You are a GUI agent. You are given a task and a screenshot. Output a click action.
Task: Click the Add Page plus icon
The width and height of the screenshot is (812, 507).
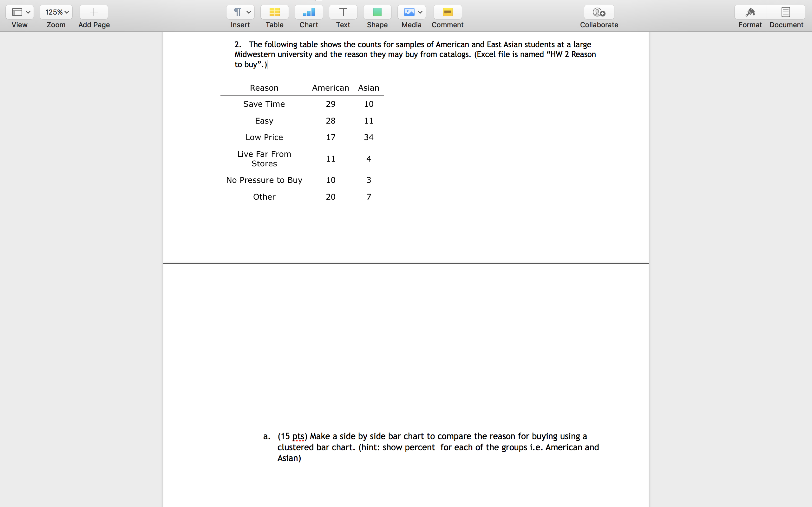[x=94, y=12]
